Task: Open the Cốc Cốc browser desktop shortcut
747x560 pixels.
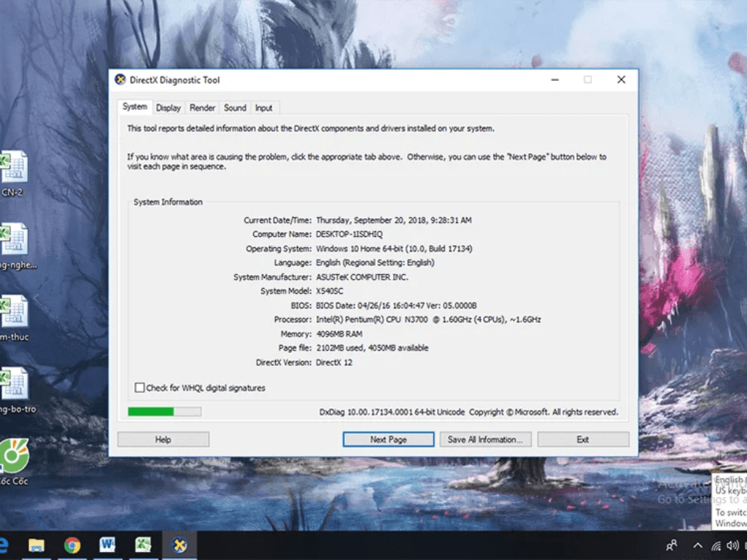Action: (x=14, y=458)
